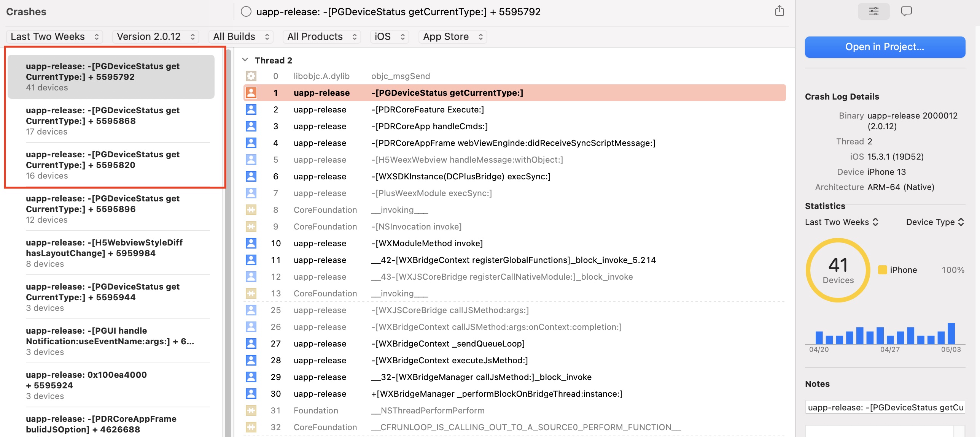Screen dimensions: 980x437
Task: Select the PDRCoreFeature Execute stack frame
Action: pos(428,109)
